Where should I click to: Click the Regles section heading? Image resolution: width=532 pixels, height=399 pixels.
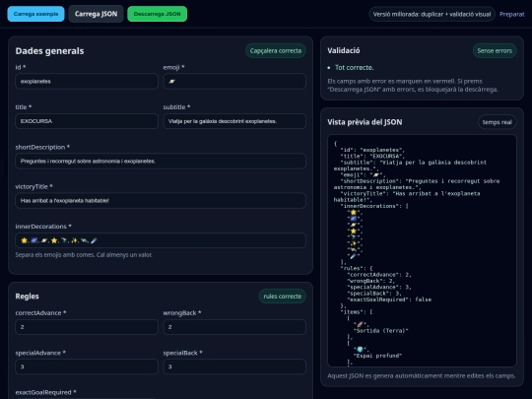click(28, 297)
